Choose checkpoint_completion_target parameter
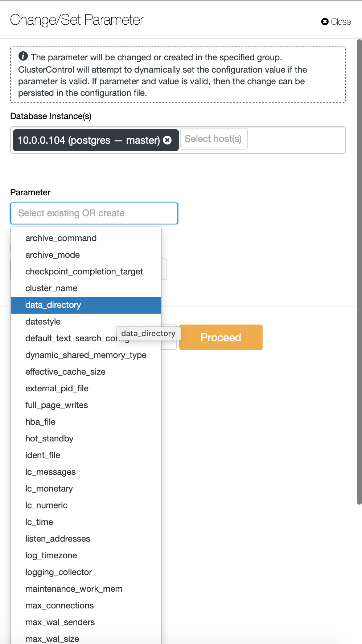The width and height of the screenshot is (362, 644). pos(84,272)
